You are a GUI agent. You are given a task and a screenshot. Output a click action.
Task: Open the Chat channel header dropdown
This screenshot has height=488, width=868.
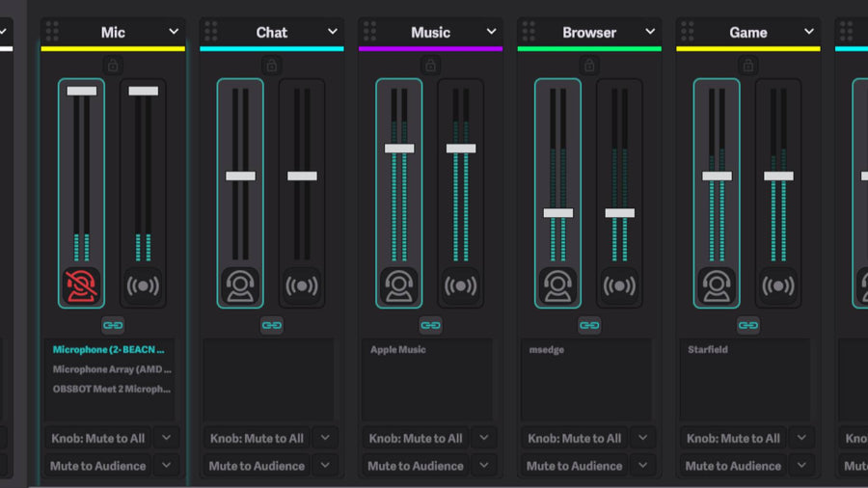(333, 32)
